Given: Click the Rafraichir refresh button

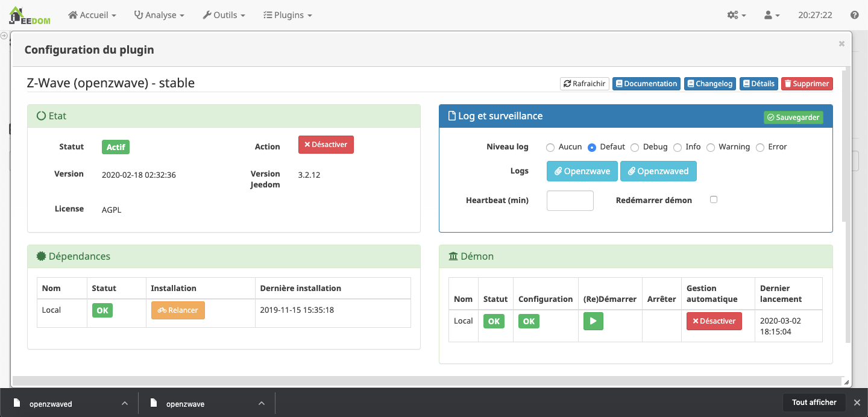Looking at the screenshot, I should pos(584,84).
